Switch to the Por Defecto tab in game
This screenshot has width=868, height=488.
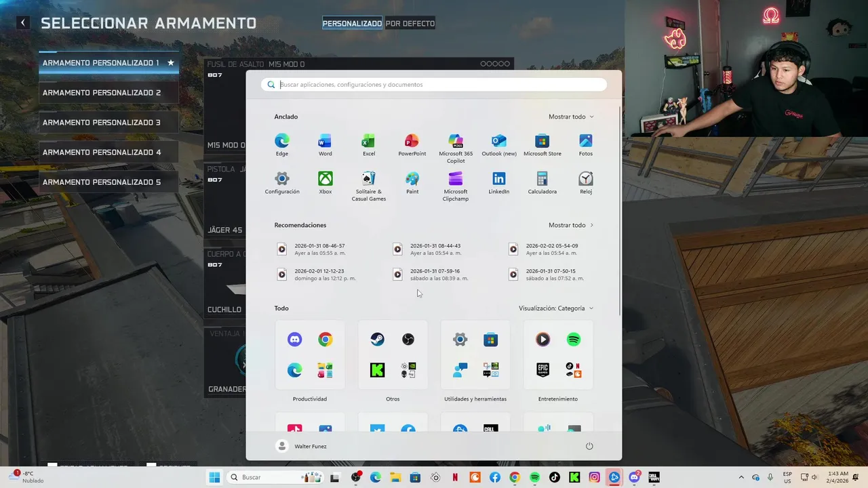coord(410,23)
